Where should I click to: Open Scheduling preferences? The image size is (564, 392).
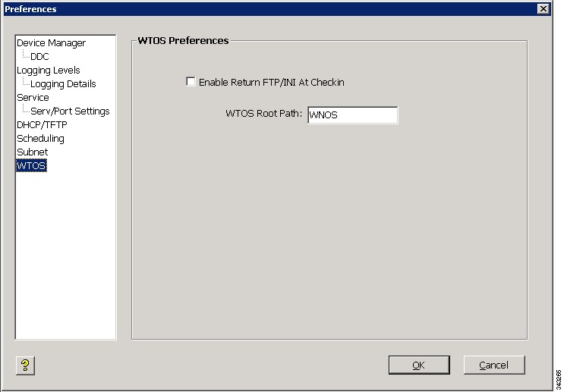coord(40,139)
